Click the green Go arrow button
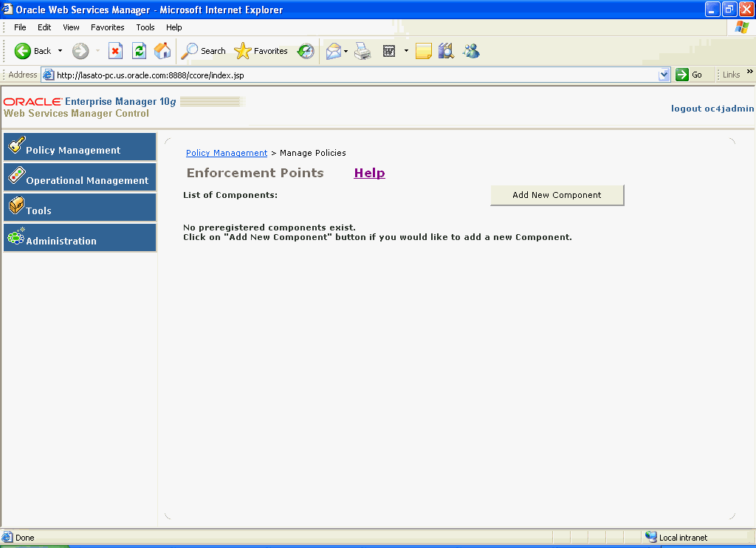Viewport: 756px width, 548px height. click(681, 75)
